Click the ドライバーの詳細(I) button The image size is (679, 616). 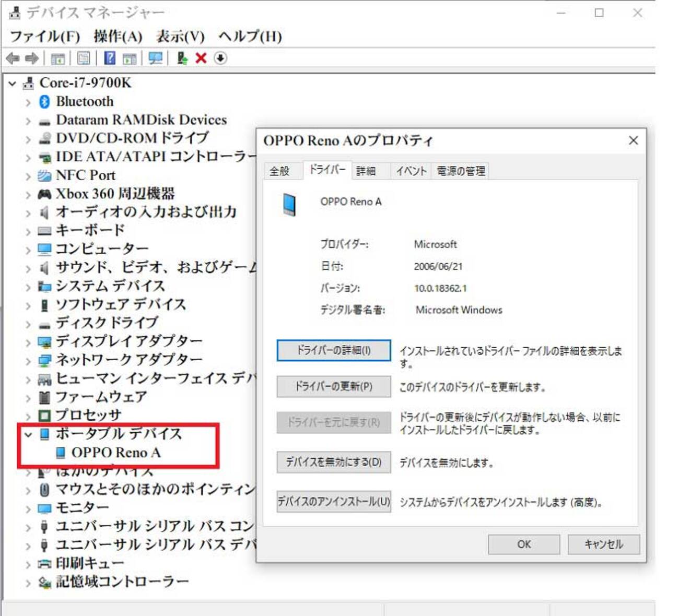[334, 350]
